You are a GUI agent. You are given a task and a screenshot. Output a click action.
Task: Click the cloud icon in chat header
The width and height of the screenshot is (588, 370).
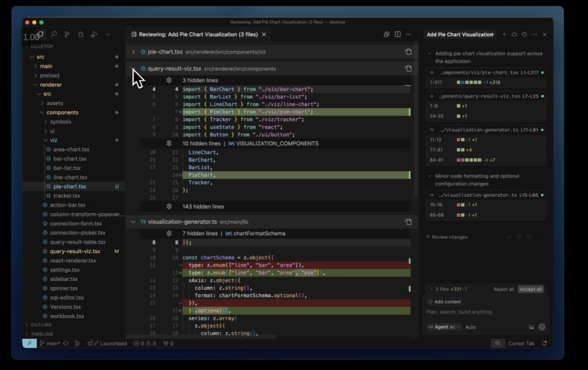514,34
